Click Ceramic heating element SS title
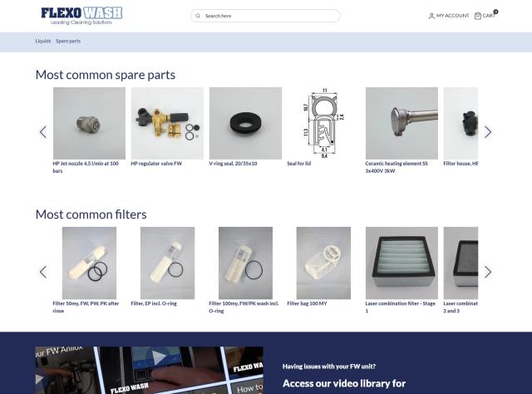Screen dimensions: 532x394 click(397, 167)
